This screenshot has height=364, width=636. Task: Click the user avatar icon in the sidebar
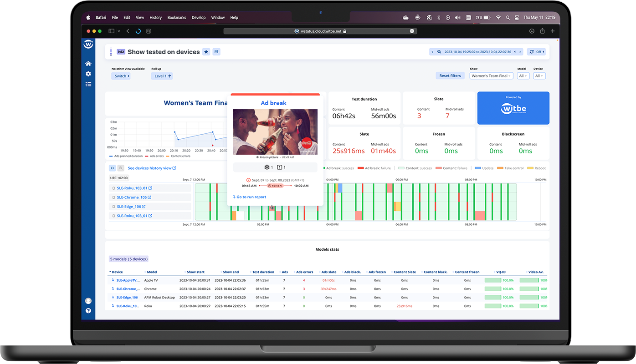click(88, 301)
